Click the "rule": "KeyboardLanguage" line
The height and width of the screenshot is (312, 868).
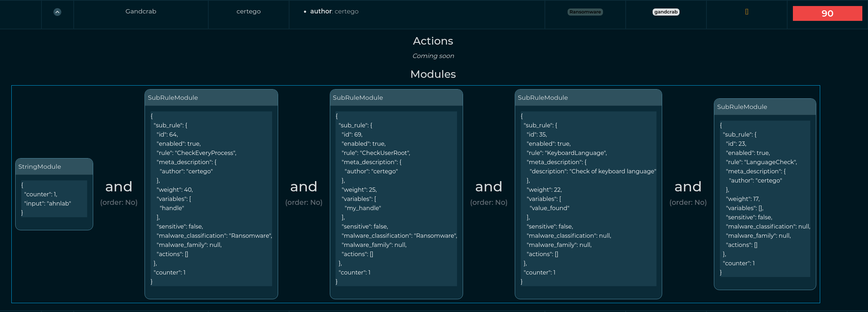point(567,153)
